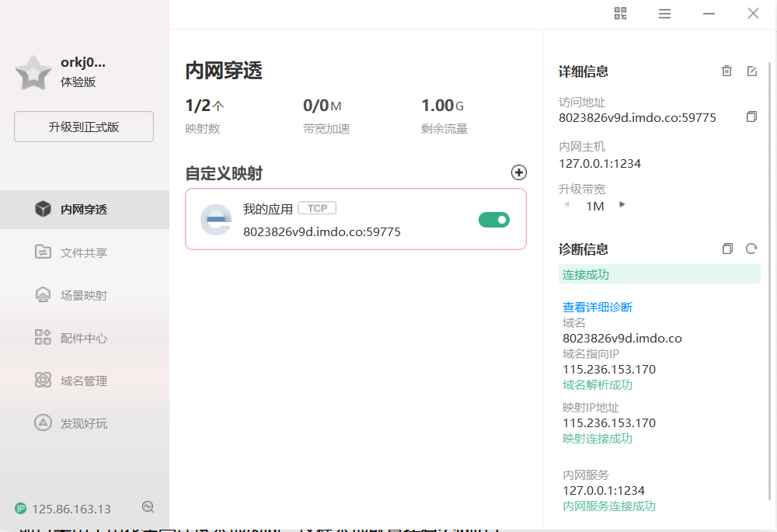
Task: Copy the access address 访问地址
Action: click(751, 117)
